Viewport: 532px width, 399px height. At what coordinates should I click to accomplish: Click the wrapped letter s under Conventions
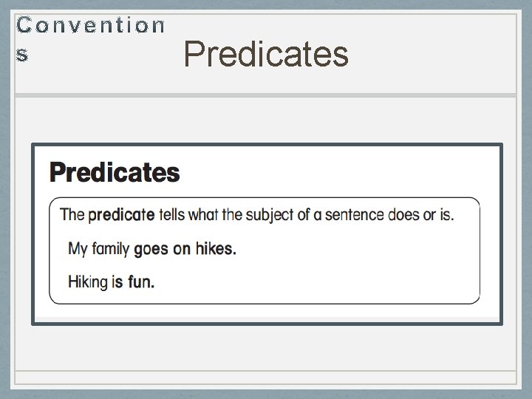[x=22, y=55]
